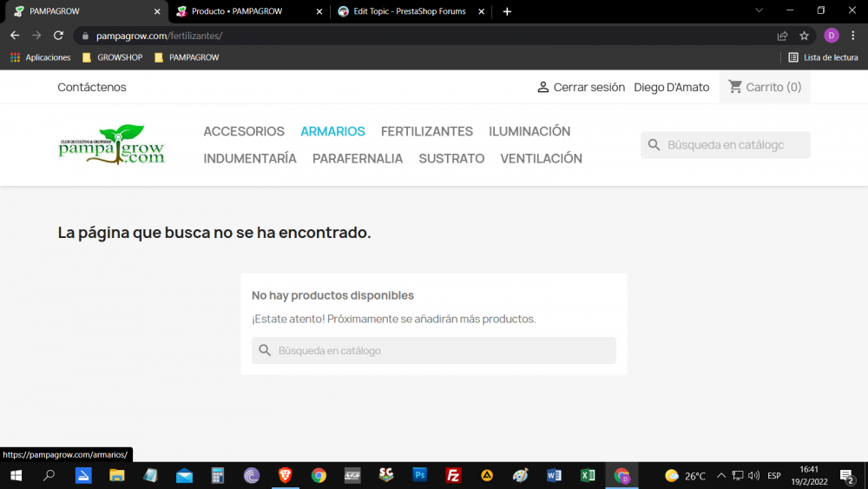Click the browser back arrow
The height and width of the screenshot is (489, 868).
(x=15, y=36)
